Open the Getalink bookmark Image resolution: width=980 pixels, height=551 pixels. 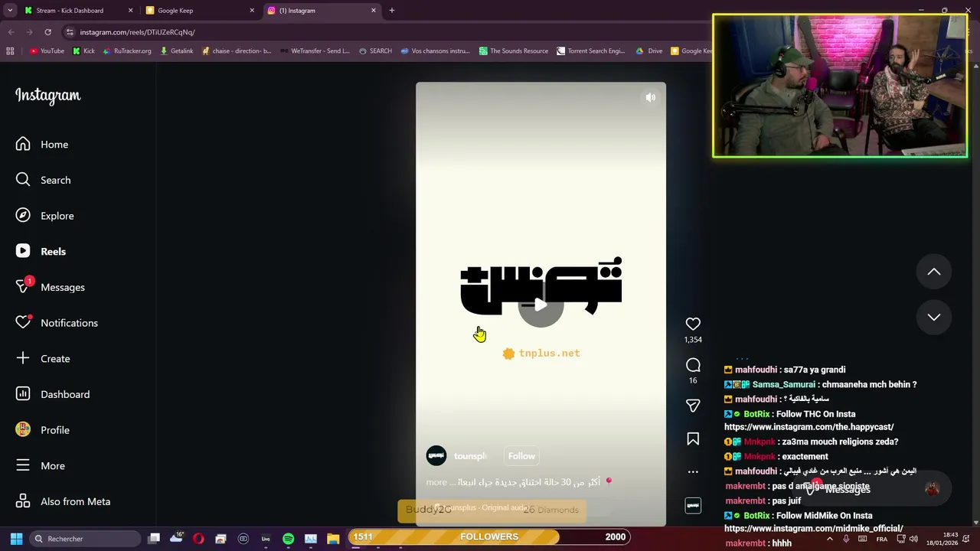pos(176,51)
